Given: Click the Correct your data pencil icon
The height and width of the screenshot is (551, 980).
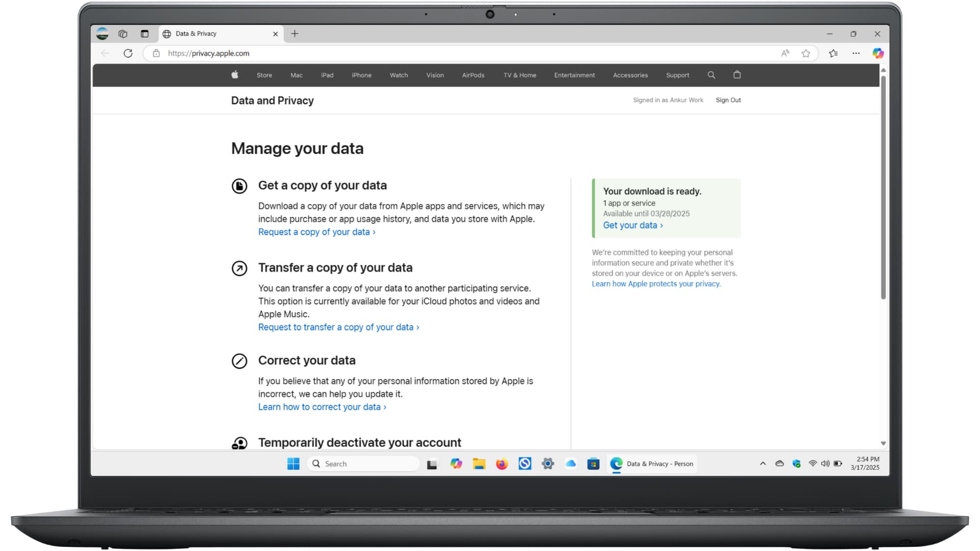Looking at the screenshot, I should point(239,361).
